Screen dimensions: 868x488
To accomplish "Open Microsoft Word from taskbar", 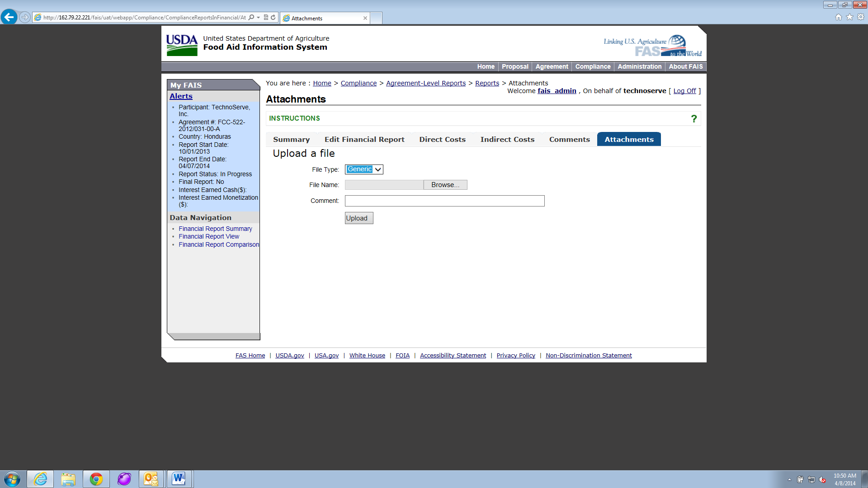I will [x=179, y=479].
